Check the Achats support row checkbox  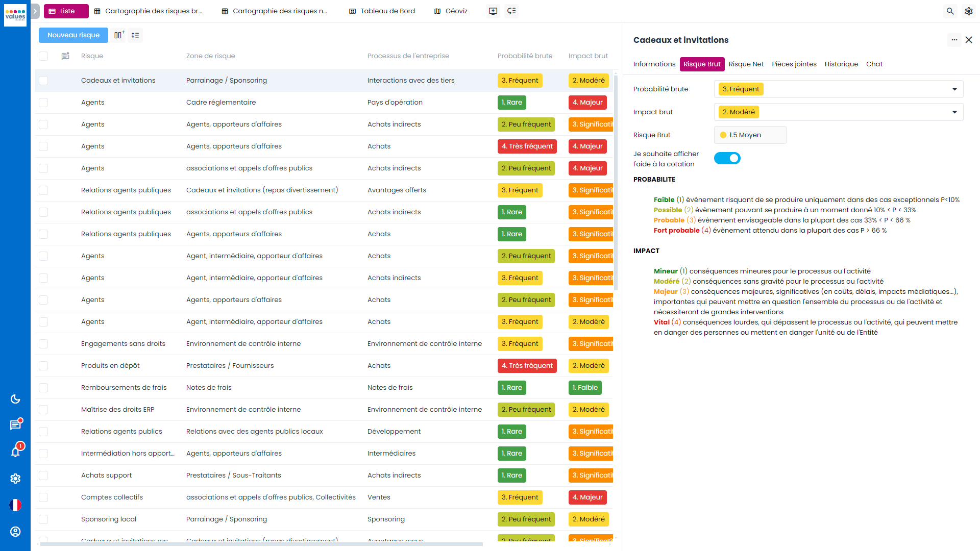43,475
